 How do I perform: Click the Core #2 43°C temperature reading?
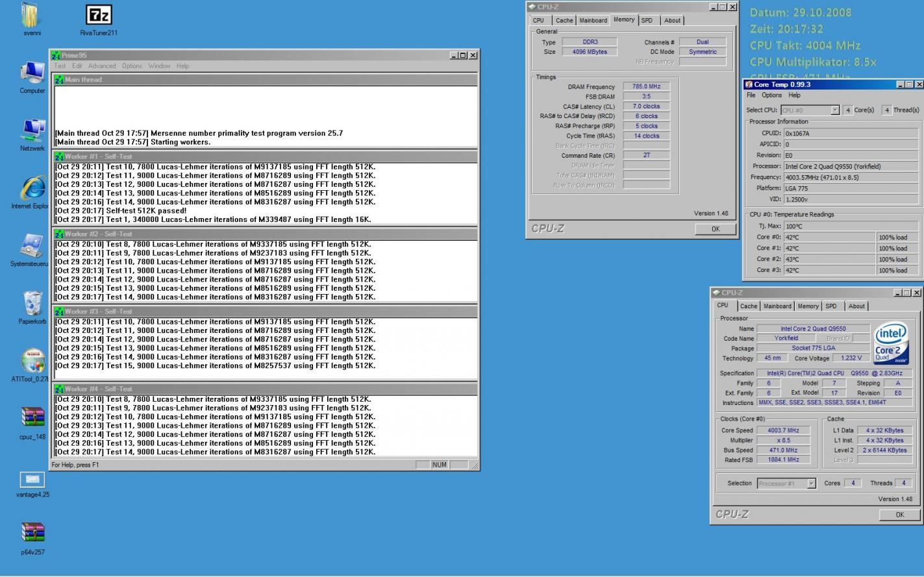(829, 259)
